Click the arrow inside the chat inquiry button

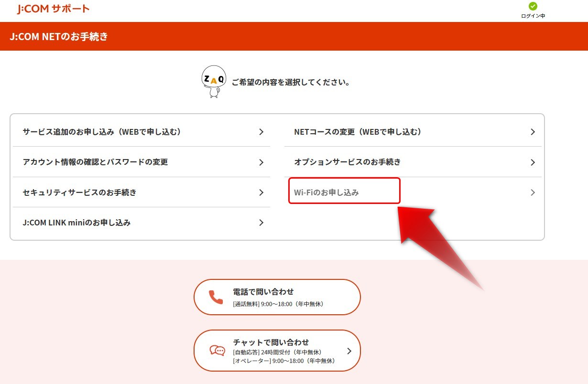pos(349,351)
